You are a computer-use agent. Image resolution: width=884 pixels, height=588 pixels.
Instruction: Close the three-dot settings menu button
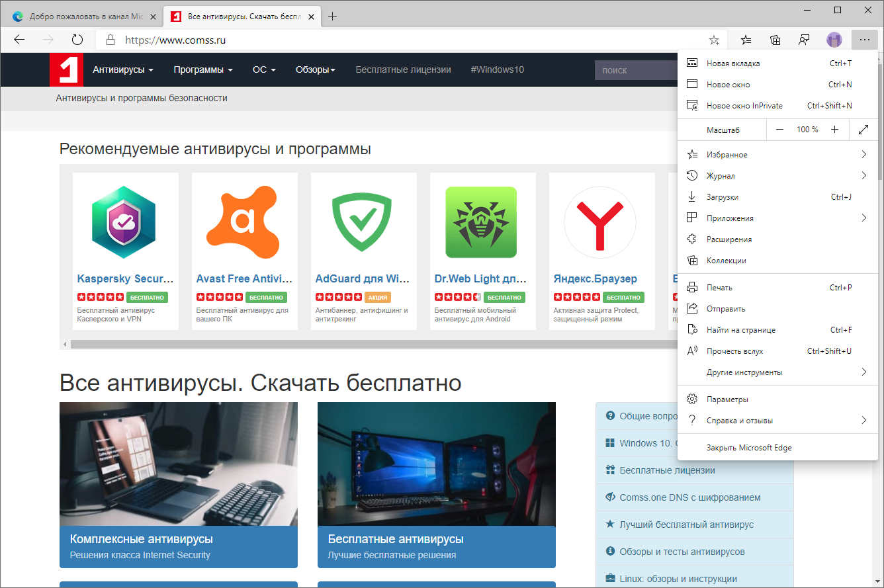pos(864,40)
